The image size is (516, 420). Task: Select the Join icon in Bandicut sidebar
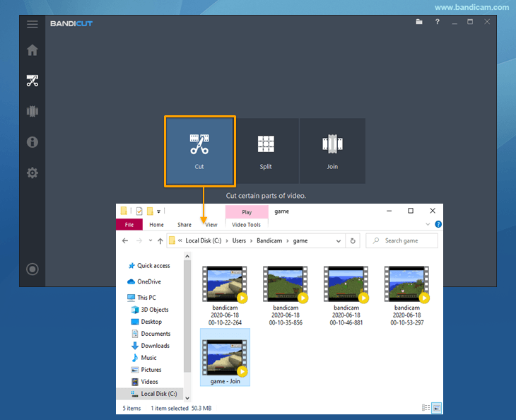(x=33, y=111)
